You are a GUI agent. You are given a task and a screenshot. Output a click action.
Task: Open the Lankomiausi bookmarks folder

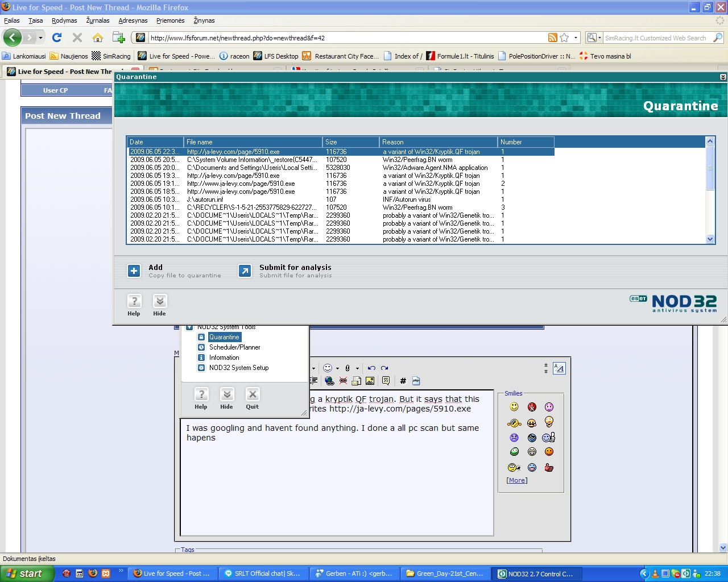pos(24,56)
